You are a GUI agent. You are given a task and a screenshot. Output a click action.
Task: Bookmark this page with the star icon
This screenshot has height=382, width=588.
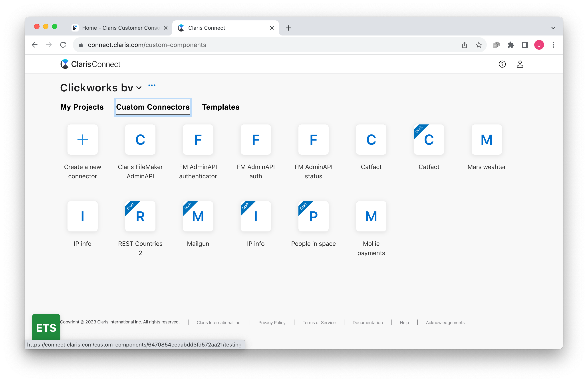click(479, 45)
